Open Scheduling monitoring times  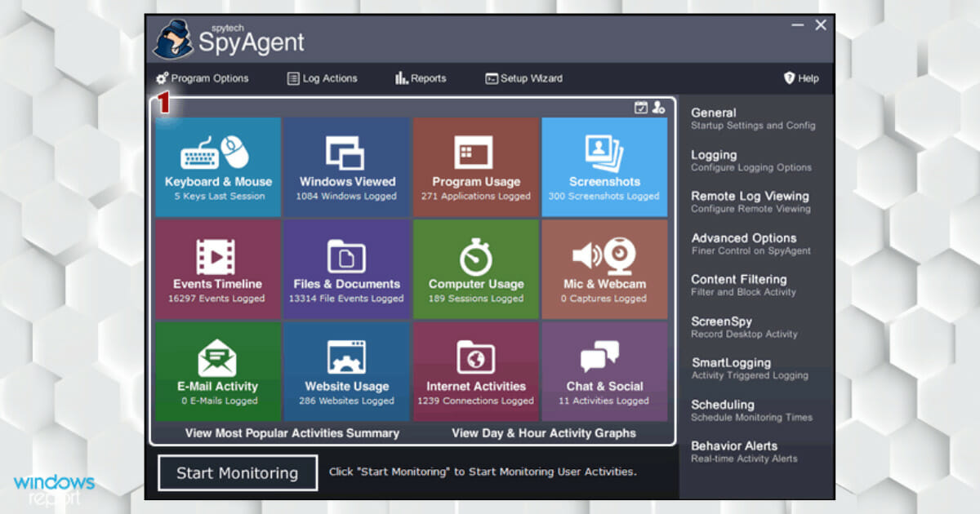752,410
